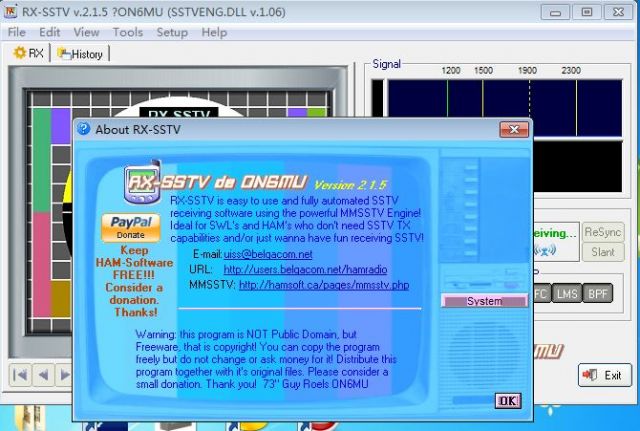Click the RX-SSTV title bar app icon

(10, 11)
